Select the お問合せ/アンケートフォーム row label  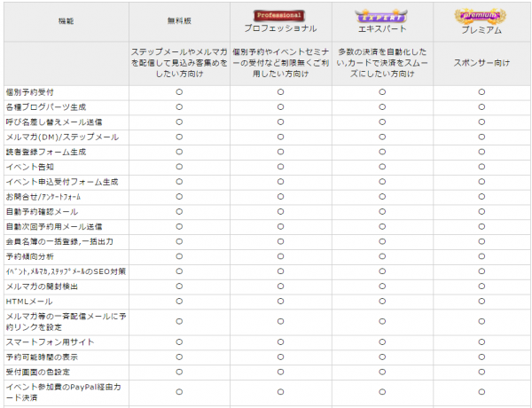click(x=43, y=197)
